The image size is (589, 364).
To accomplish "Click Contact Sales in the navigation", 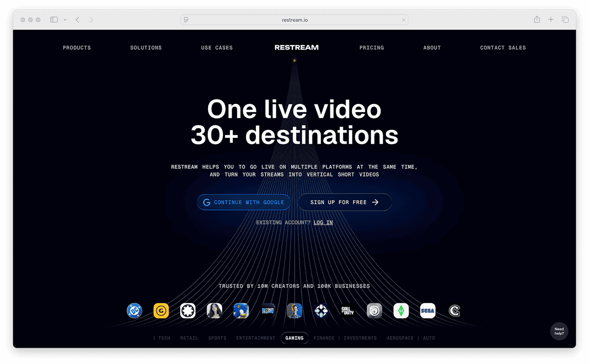I will coord(503,48).
